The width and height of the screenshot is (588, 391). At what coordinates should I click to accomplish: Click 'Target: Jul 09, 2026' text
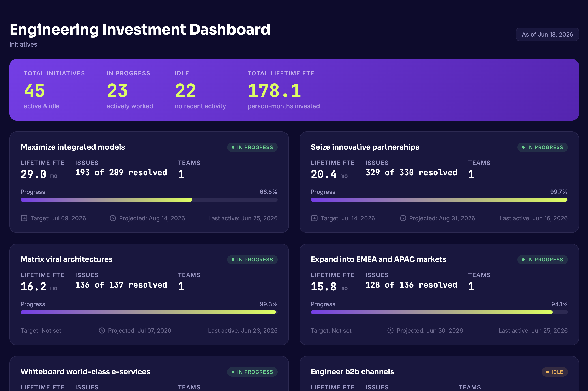tap(58, 218)
